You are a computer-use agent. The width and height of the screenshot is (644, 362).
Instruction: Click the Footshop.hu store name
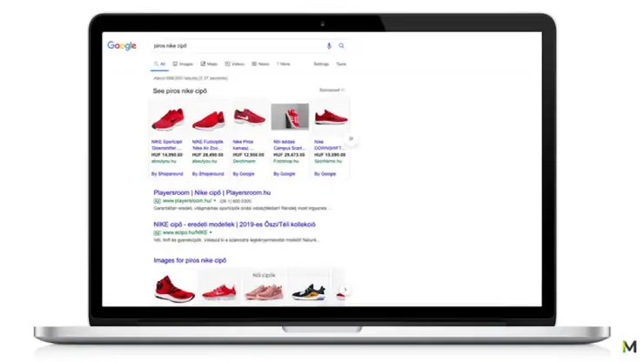[x=285, y=162]
